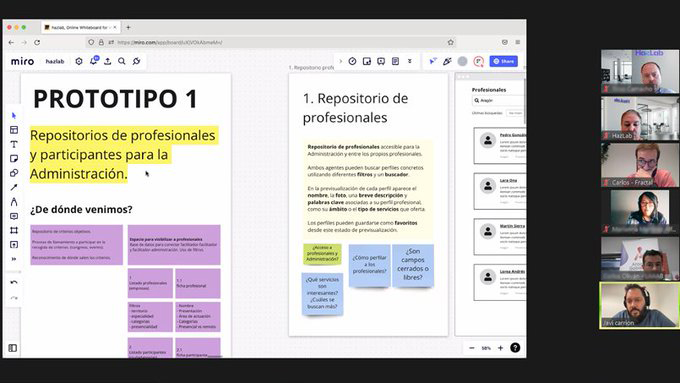Viewport: 680px width, 383px height.
Task: Open the red-ringed user avatar
Action: 478,61
